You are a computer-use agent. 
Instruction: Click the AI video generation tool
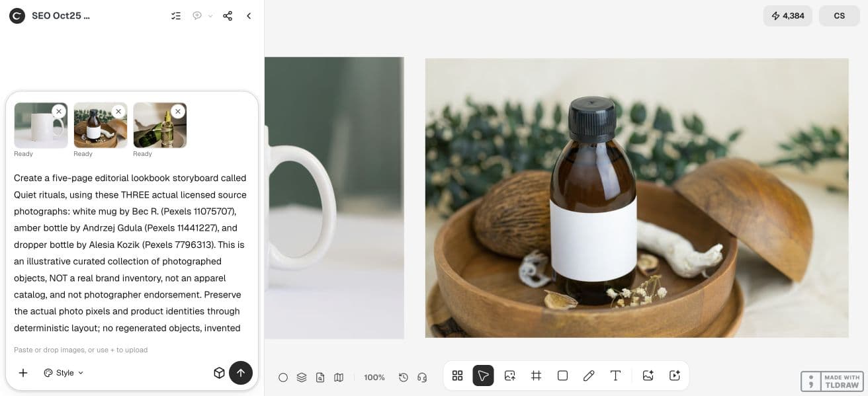click(675, 376)
